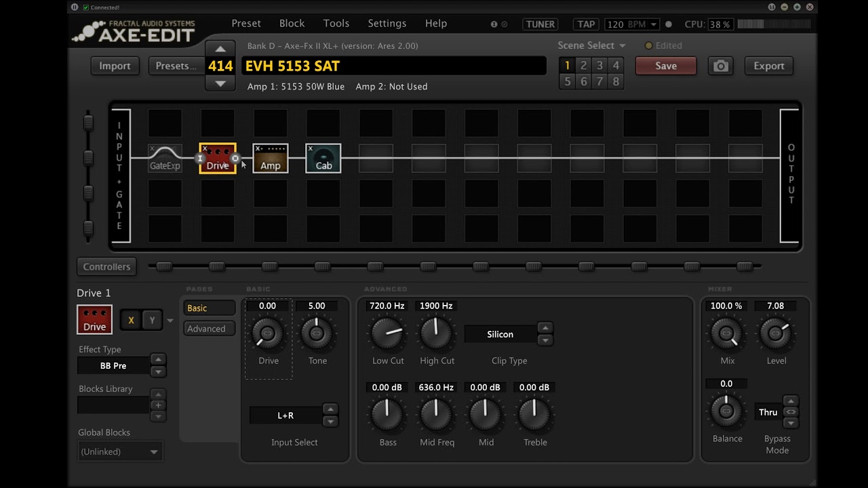Select scene 6
Image resolution: width=868 pixels, height=488 pixels.
coord(583,81)
